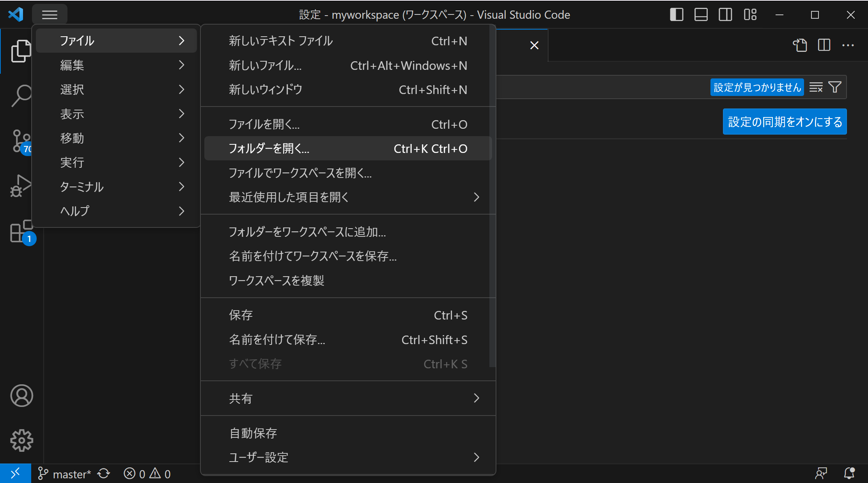Expand 最近使用した項目を開く submenu
Screen dimensions: 868x483
click(x=348, y=197)
